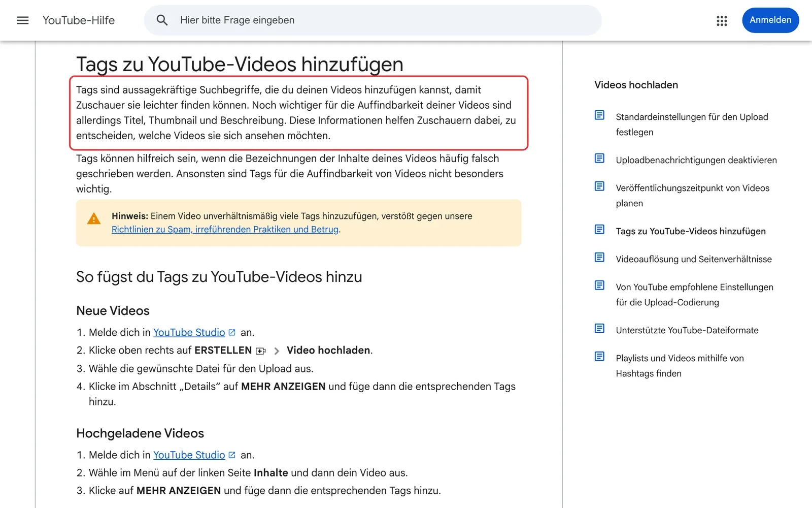Select 'Tags zu YouTube-Videos hinzufügen' sidebar entry

[691, 231]
